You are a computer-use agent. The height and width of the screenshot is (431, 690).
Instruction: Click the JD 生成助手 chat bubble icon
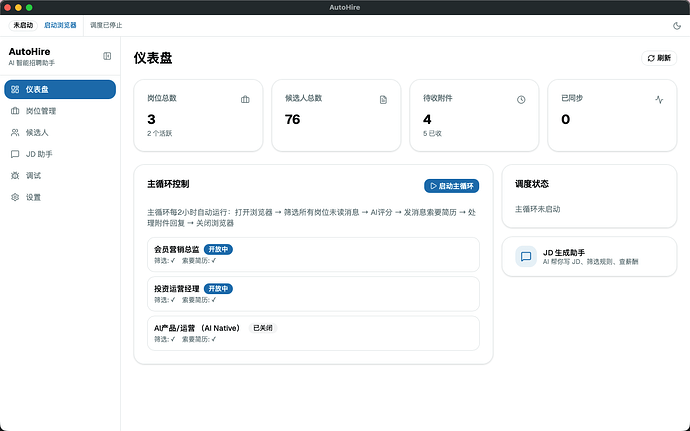(x=526, y=257)
